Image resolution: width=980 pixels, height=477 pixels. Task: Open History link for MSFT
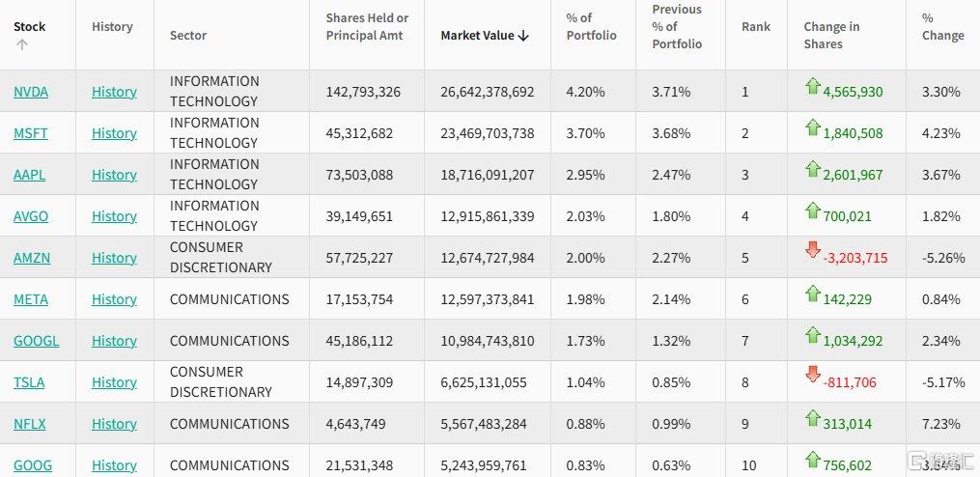point(114,133)
